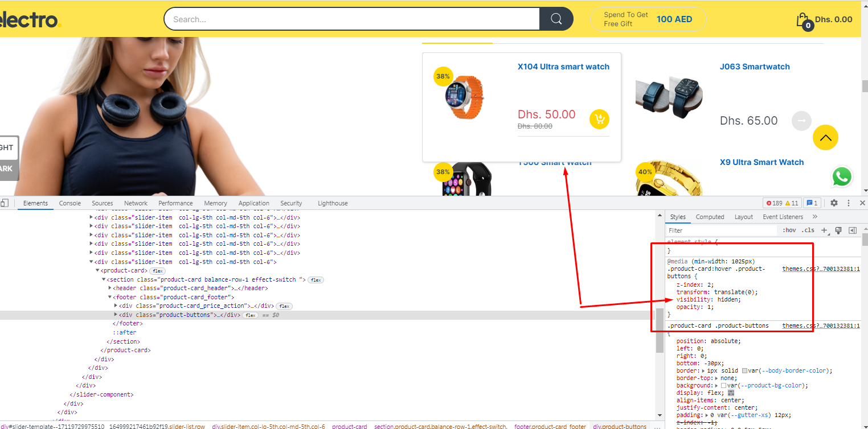Screen dimensions: 868x429
Task: Collapse the footer product-card_footer node
Action: (110, 297)
